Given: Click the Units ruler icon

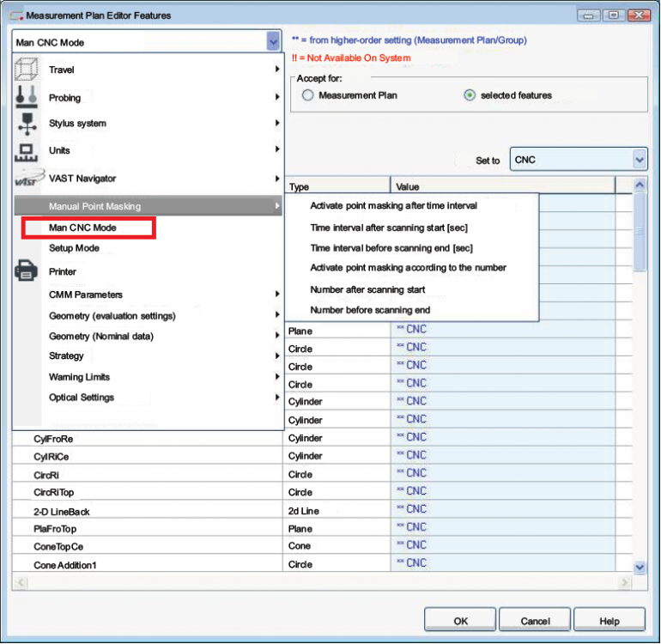Looking at the screenshot, I should click(x=26, y=151).
